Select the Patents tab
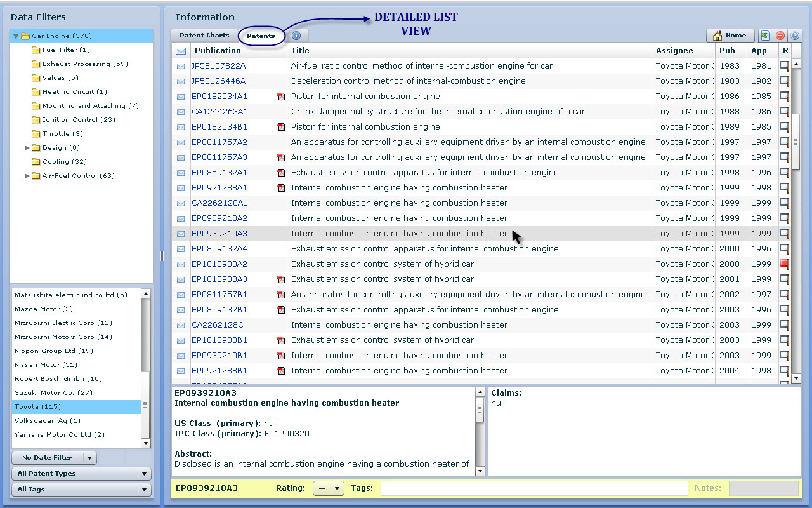 point(261,36)
